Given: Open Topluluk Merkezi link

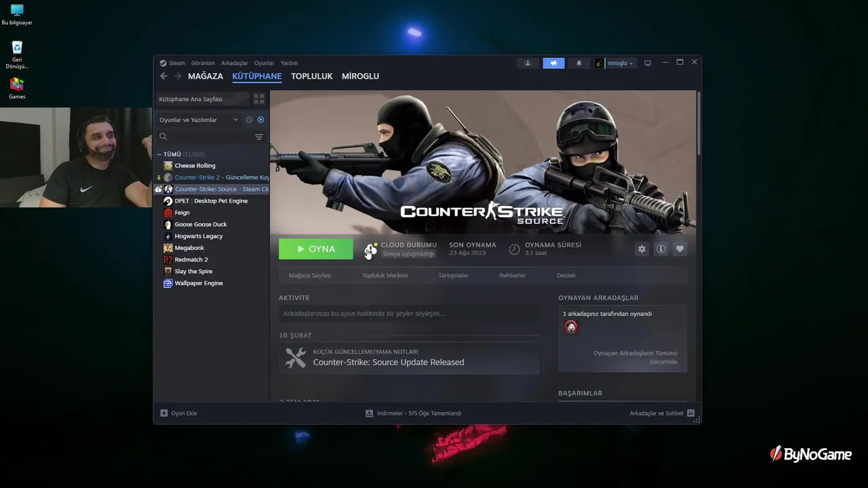Looking at the screenshot, I should tap(384, 276).
